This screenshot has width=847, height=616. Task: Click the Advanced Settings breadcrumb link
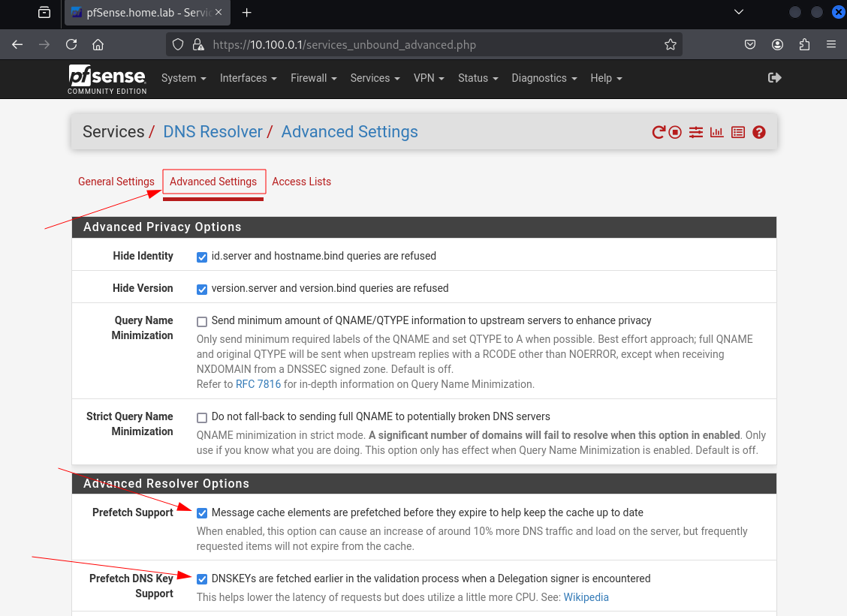point(349,132)
